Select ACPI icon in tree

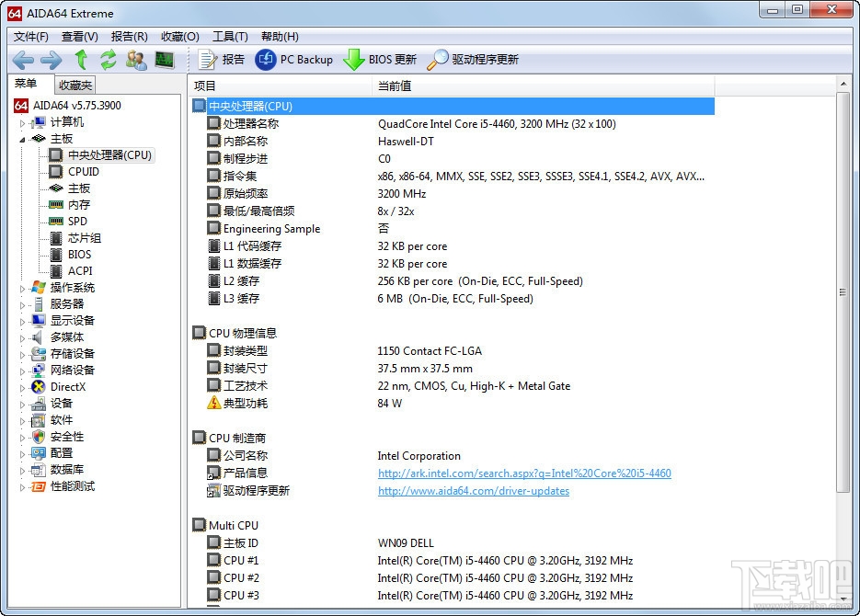tap(56, 270)
